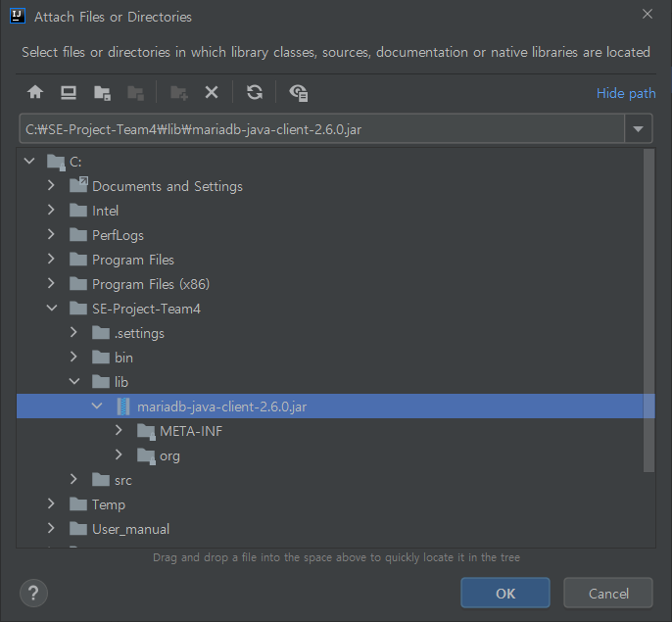
Task: Click the IntelliJ IDEA logo icon
Action: 18,17
